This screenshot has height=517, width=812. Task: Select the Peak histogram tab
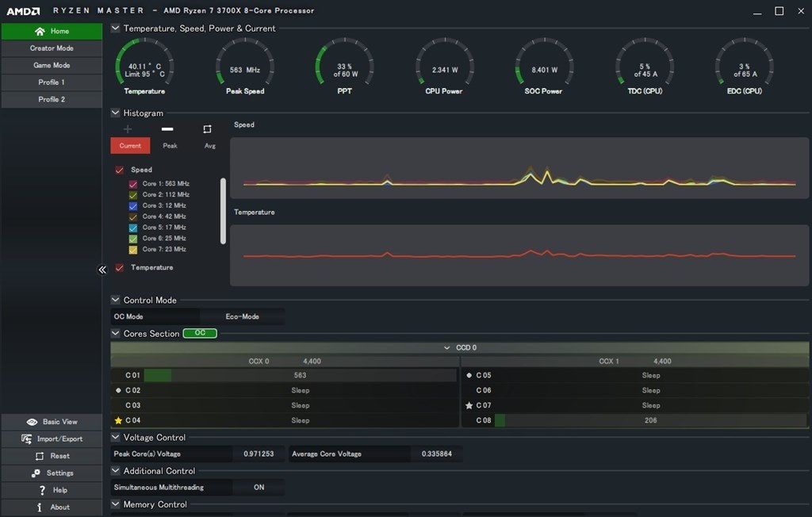coord(170,146)
